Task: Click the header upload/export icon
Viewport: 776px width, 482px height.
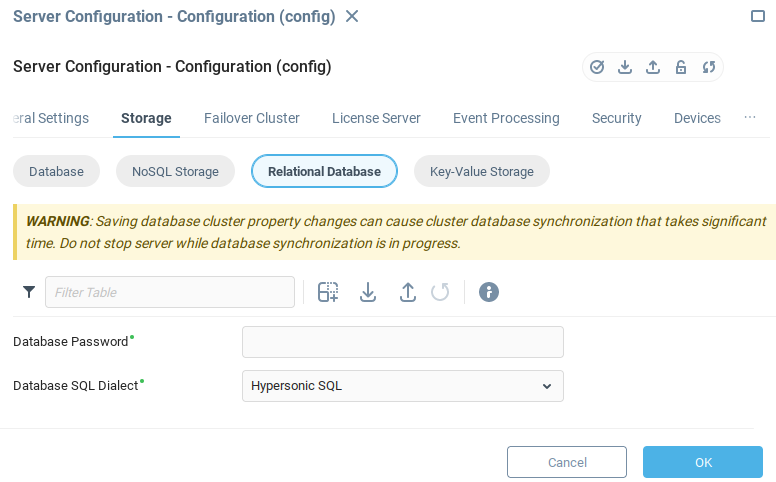Action: [653, 67]
